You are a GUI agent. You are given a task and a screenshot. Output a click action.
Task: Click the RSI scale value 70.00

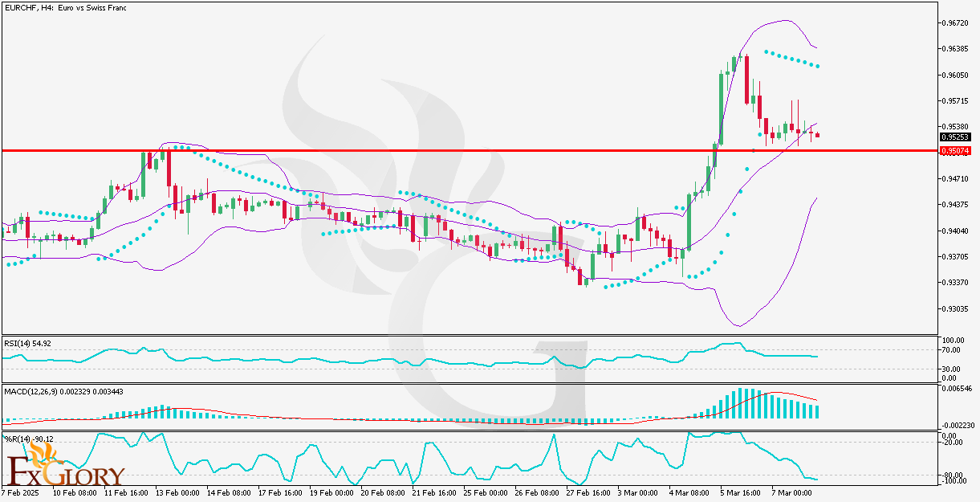pos(952,350)
